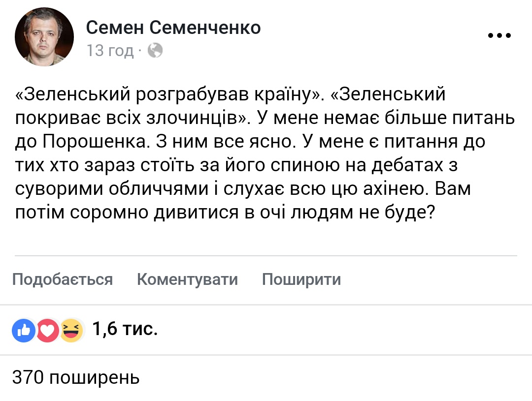Open the "13 год" post timestamp
This screenshot has width=532, height=401.
(x=110, y=51)
